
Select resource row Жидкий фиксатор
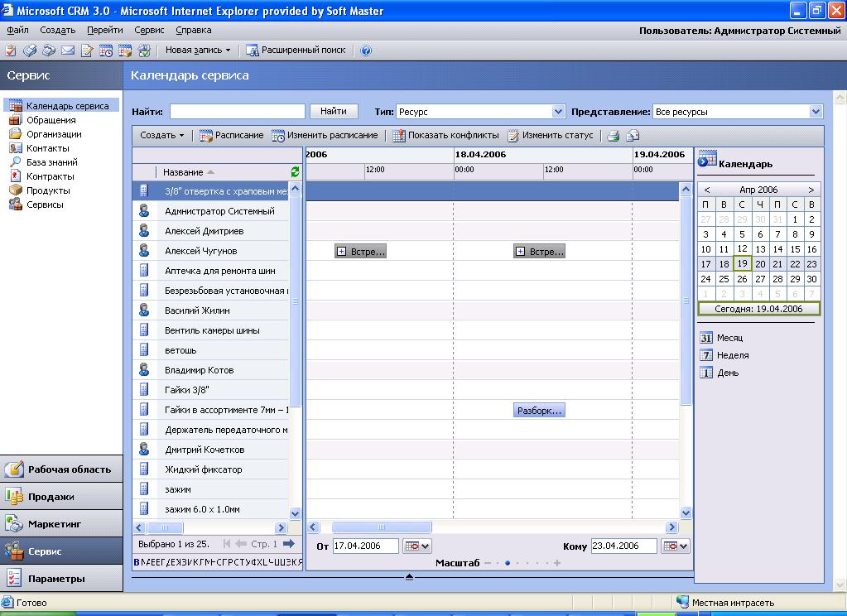pyautogui.click(x=210, y=469)
